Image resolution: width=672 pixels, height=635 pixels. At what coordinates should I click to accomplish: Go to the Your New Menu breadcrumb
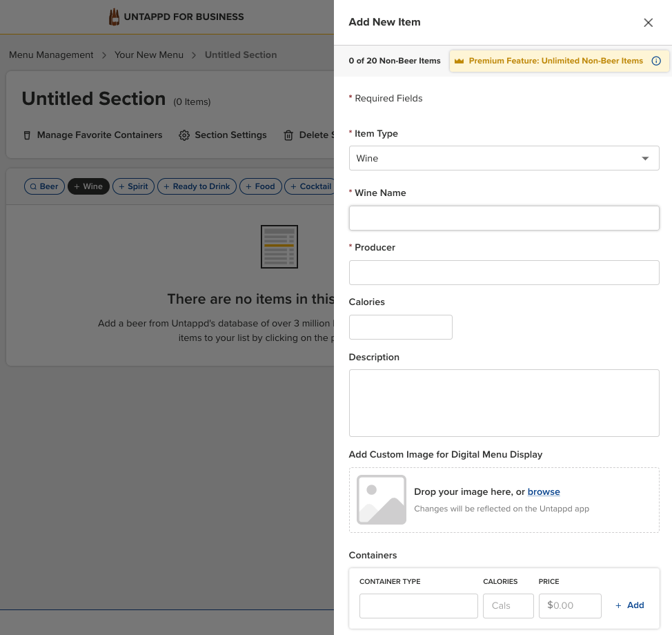point(149,55)
